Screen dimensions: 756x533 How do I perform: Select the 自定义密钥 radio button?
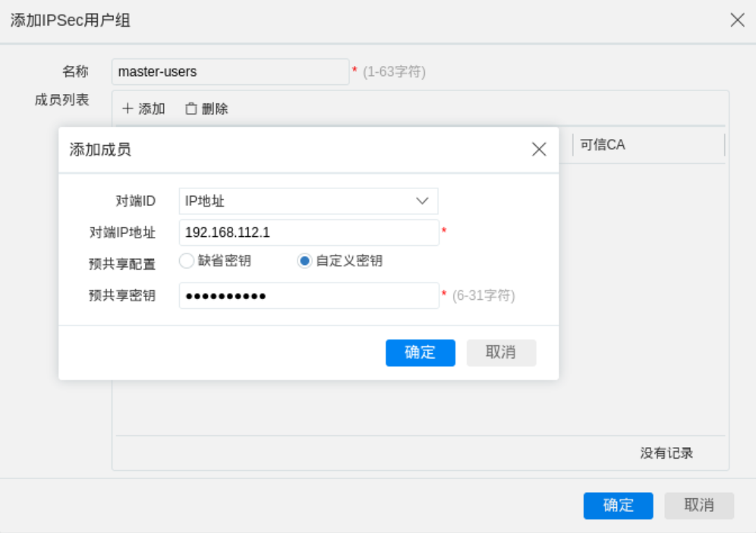[x=304, y=261]
